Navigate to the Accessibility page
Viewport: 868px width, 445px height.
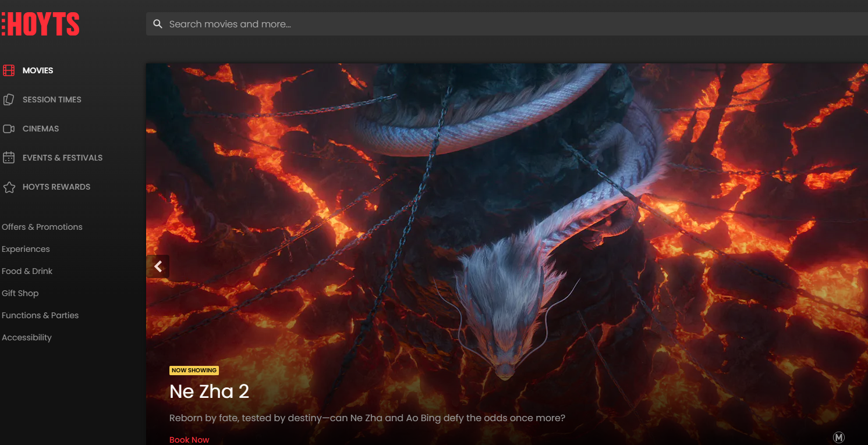27,337
